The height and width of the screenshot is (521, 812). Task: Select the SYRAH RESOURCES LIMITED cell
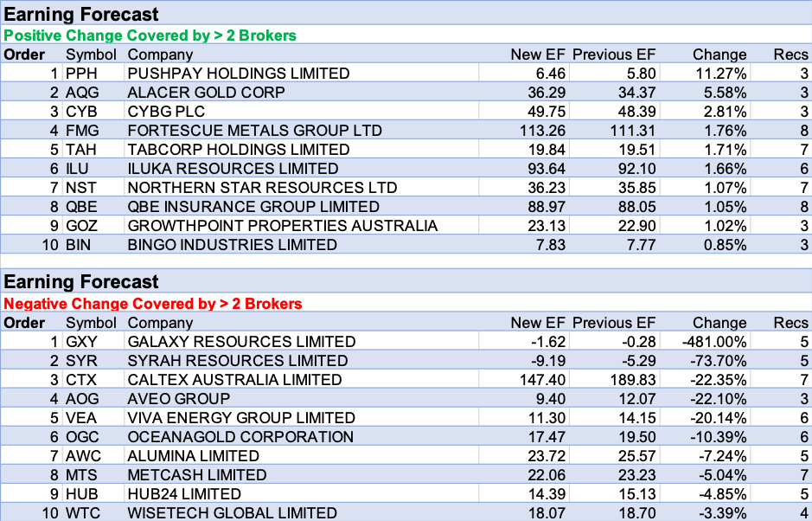pos(238,361)
